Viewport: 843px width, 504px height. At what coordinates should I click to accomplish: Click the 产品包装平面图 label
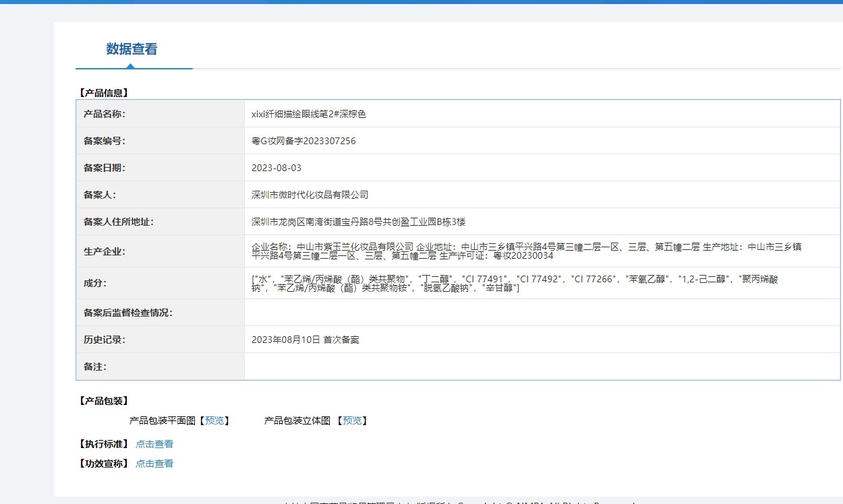163,420
